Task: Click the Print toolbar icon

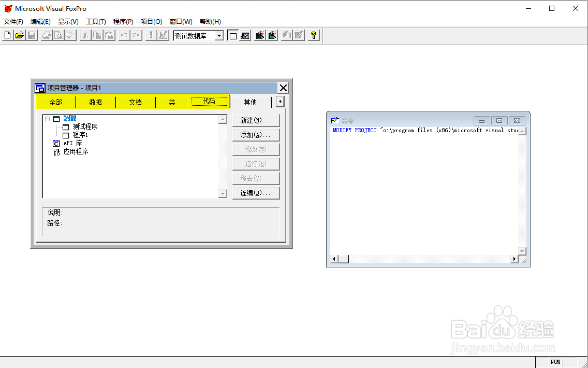Action: 47,35
